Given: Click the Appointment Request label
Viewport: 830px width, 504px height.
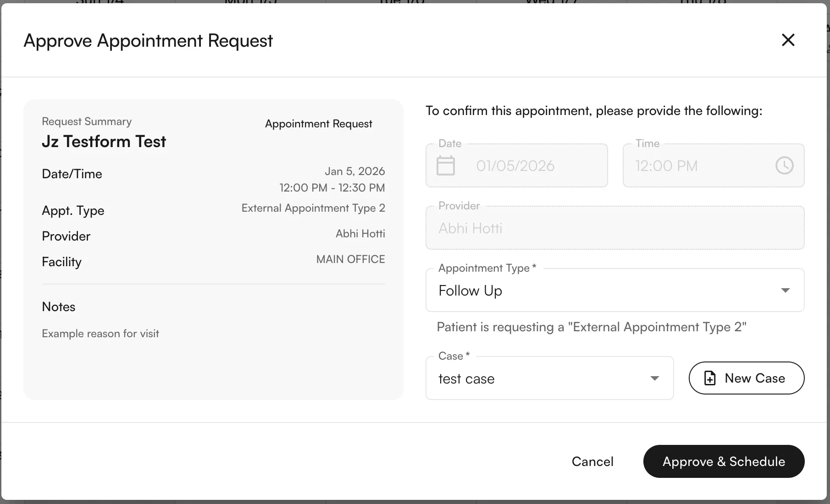Looking at the screenshot, I should (318, 123).
